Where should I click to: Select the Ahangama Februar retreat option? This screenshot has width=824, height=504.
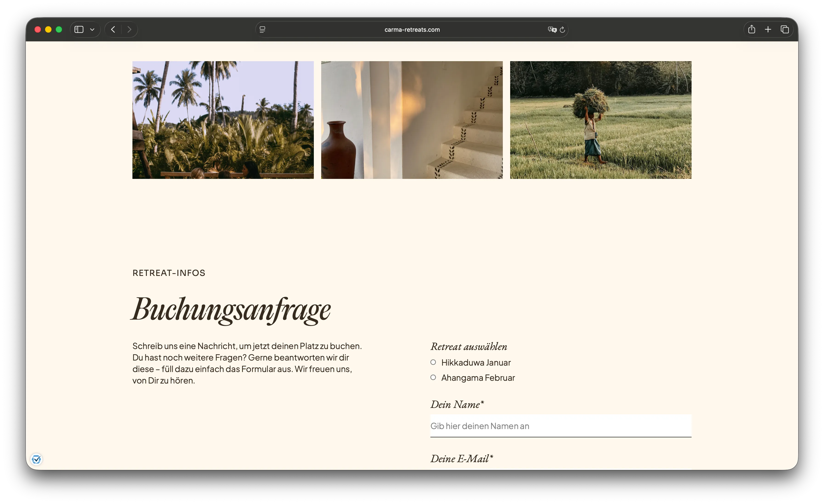(433, 378)
